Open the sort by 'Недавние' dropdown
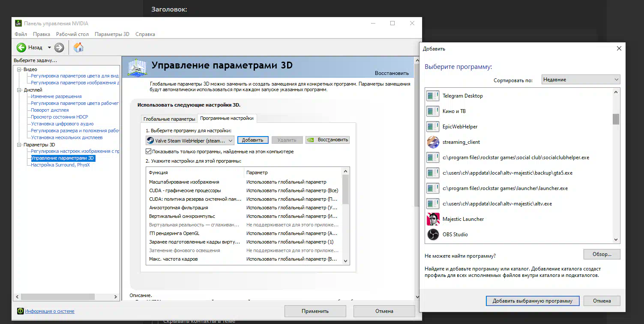The image size is (644, 324). (581, 80)
